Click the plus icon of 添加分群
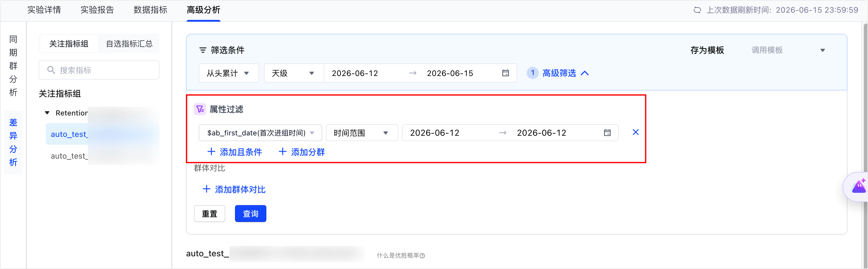 tap(282, 152)
